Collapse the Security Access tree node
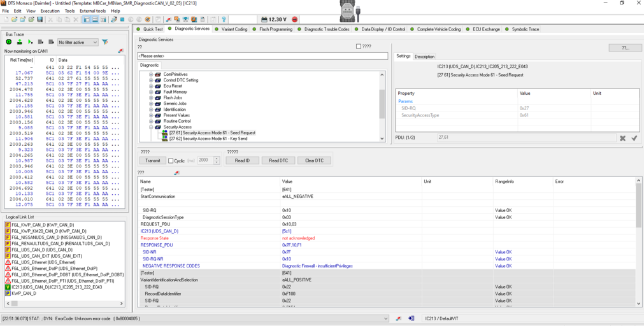Image resolution: width=644 pixels, height=326 pixels. [151, 127]
